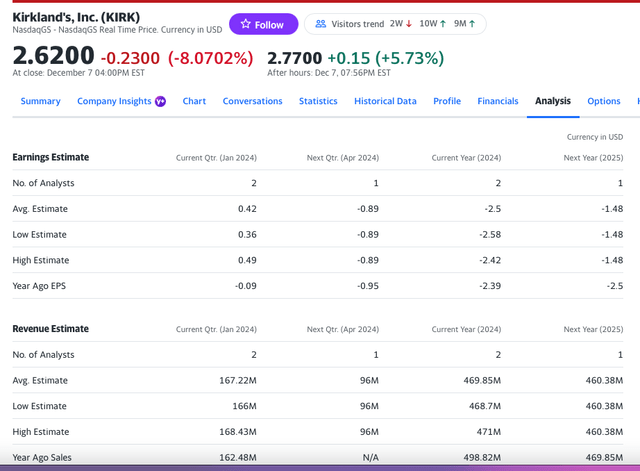Image resolution: width=640 pixels, height=471 pixels.
Task: Click the -2.58 Low Estimate cell
Action: pyautogui.click(x=490, y=234)
